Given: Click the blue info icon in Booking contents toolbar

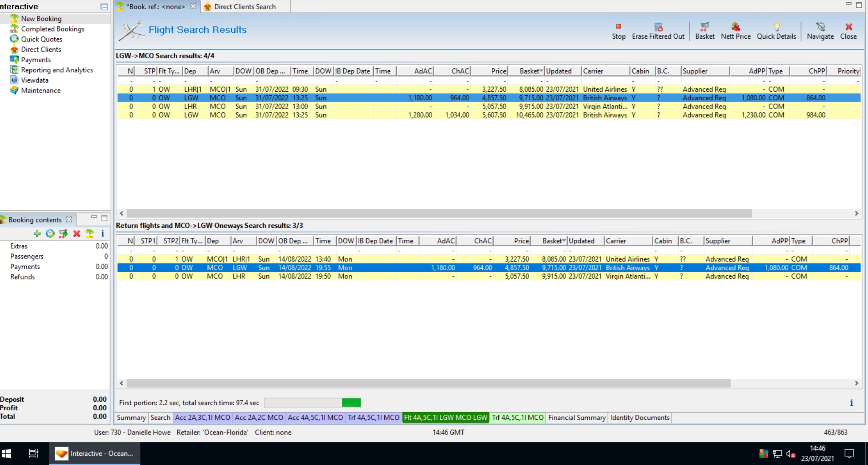Looking at the screenshot, I should click(103, 233).
